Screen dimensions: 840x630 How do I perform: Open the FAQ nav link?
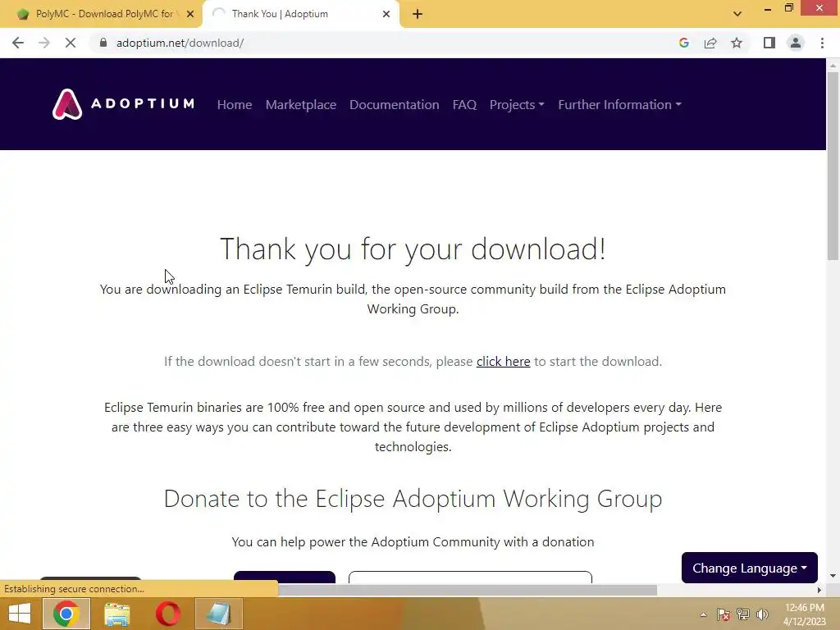pyautogui.click(x=464, y=104)
